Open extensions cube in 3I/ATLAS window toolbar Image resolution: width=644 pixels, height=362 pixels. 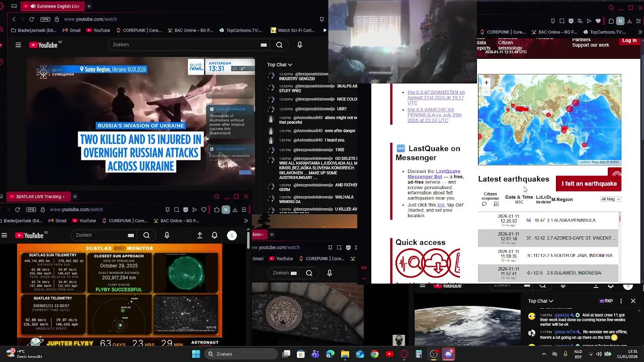pos(217,210)
